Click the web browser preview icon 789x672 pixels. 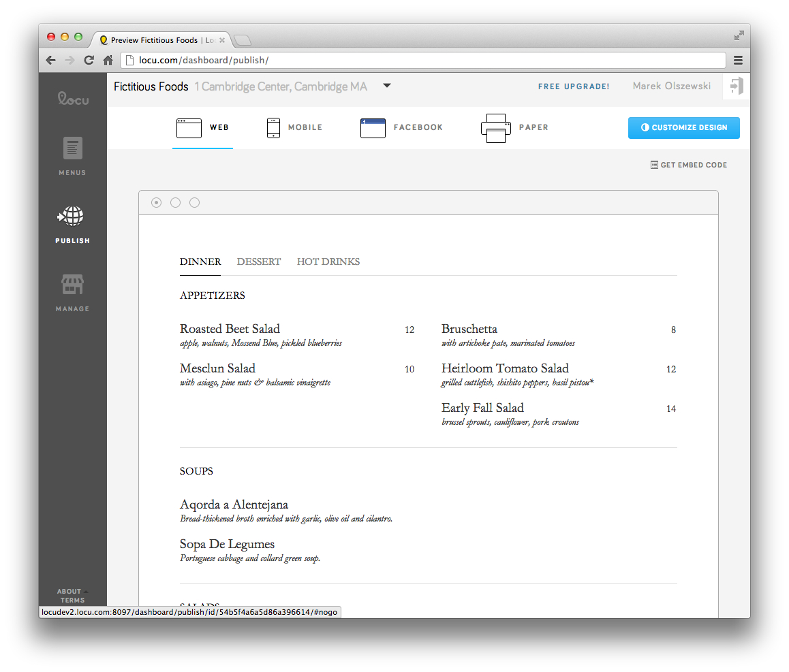coord(189,128)
